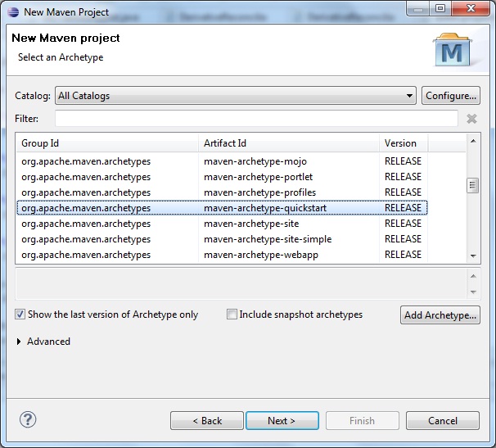Select maven-archetype-portlet row

point(222,177)
